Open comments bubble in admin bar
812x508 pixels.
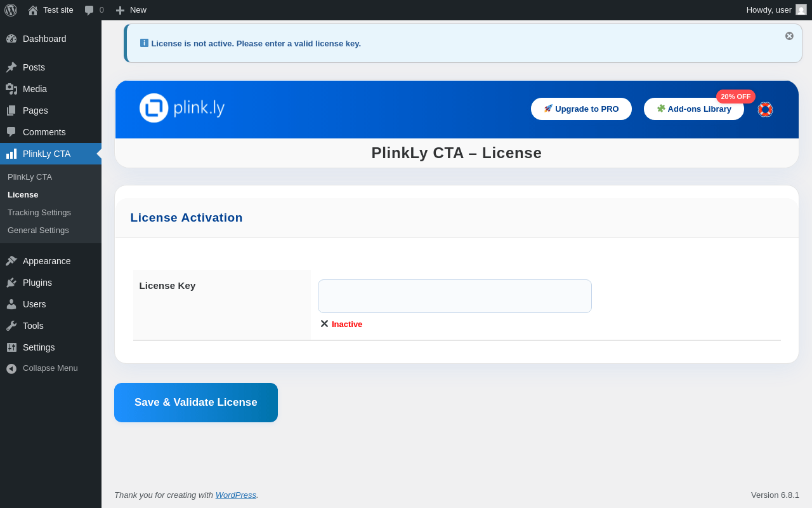[x=94, y=10]
